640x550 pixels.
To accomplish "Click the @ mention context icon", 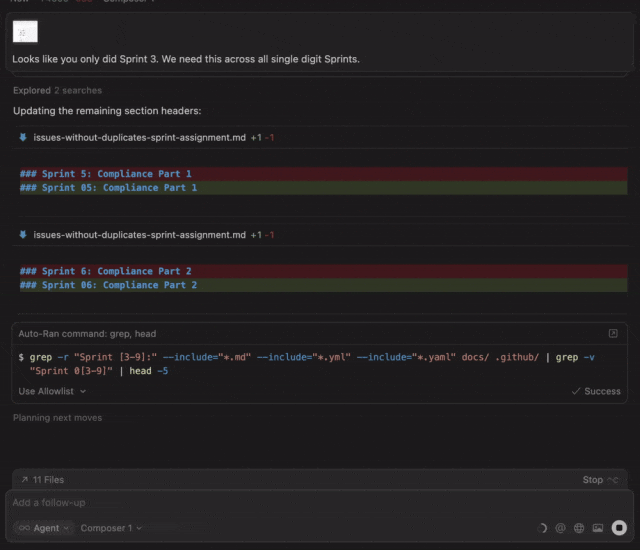I will pyautogui.click(x=560, y=528).
